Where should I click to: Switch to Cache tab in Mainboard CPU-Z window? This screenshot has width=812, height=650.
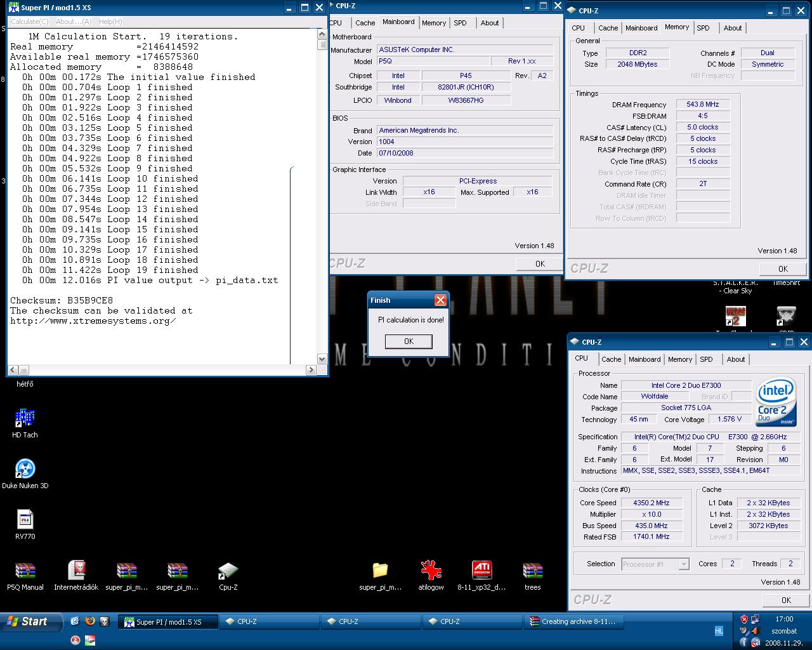[x=365, y=23]
